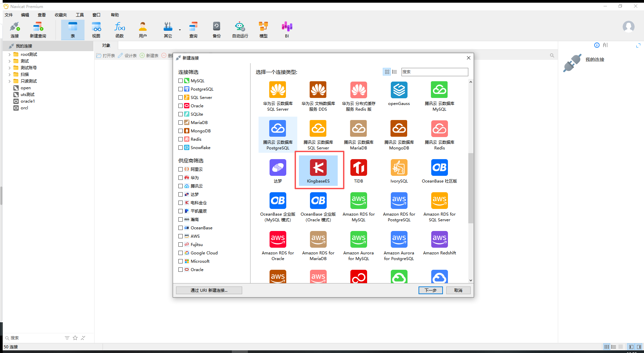Click 通过 URI 新建连接 button
The width and height of the screenshot is (644, 353).
pos(209,290)
